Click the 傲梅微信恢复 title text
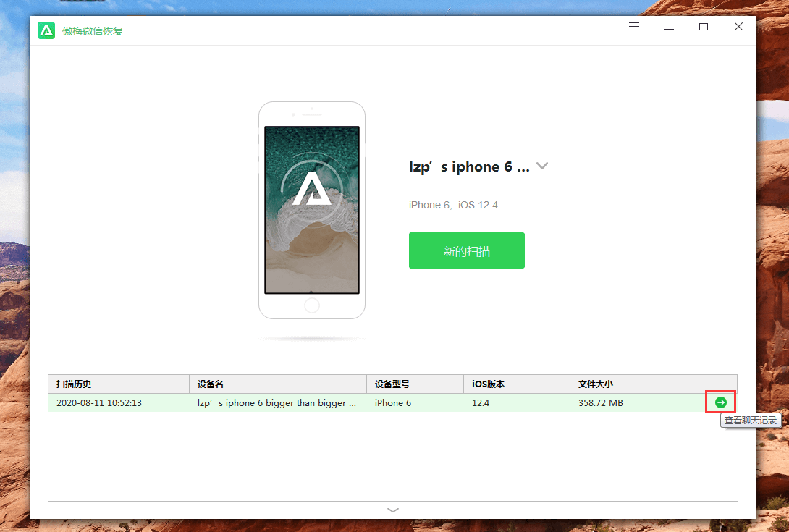 pos(93,31)
